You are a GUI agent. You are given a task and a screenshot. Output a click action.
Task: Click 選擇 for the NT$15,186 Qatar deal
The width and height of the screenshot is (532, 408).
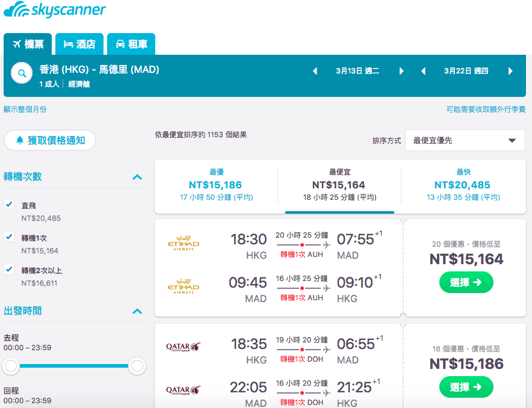click(x=466, y=387)
